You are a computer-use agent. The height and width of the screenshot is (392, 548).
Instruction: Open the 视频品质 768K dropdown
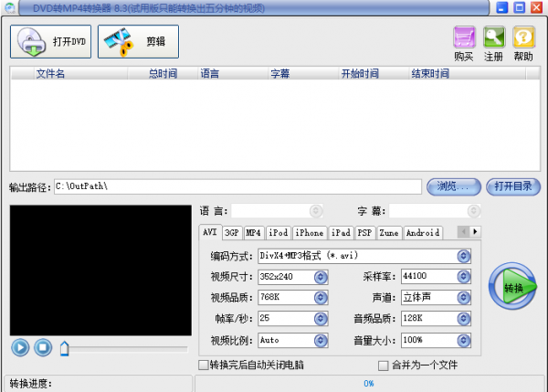[321, 298]
